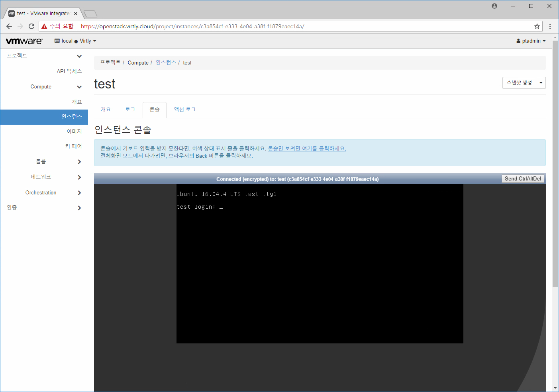Select 인스턴스 in the sidebar
This screenshot has width=559, height=392.
(44, 117)
